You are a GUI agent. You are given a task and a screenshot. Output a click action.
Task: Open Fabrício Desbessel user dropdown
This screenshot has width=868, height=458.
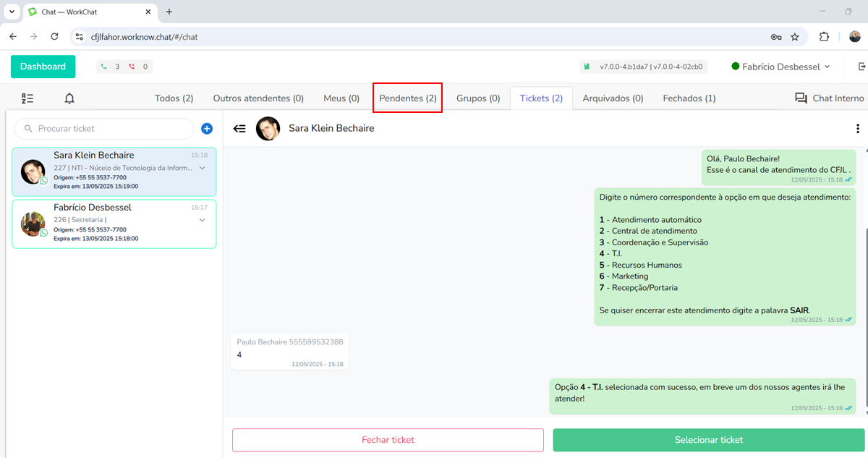pyautogui.click(x=781, y=67)
